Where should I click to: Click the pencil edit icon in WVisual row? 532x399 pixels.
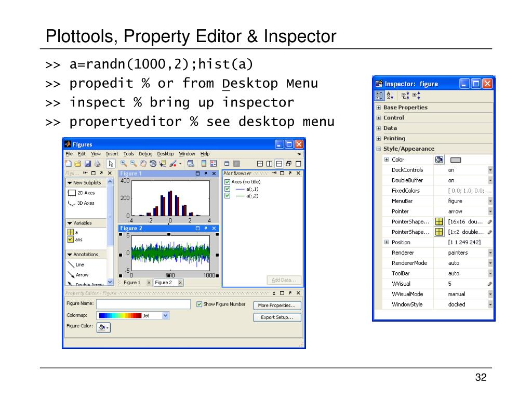point(489,284)
